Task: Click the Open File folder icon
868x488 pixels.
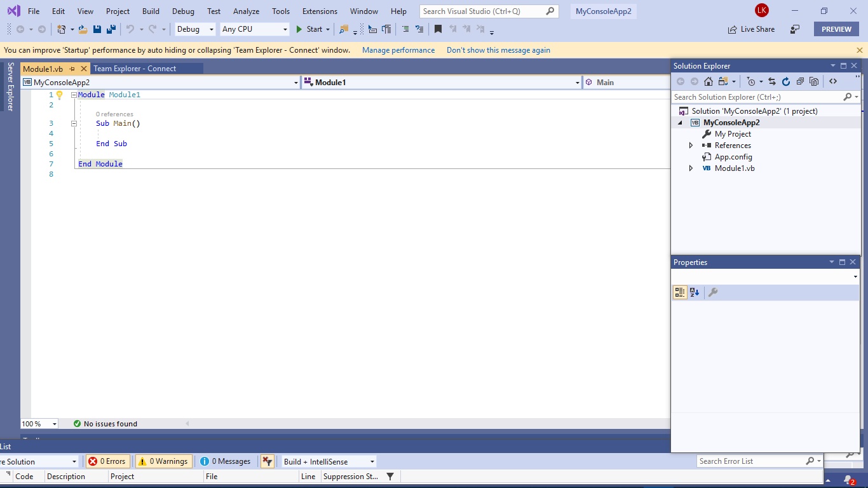Action: 83,29
